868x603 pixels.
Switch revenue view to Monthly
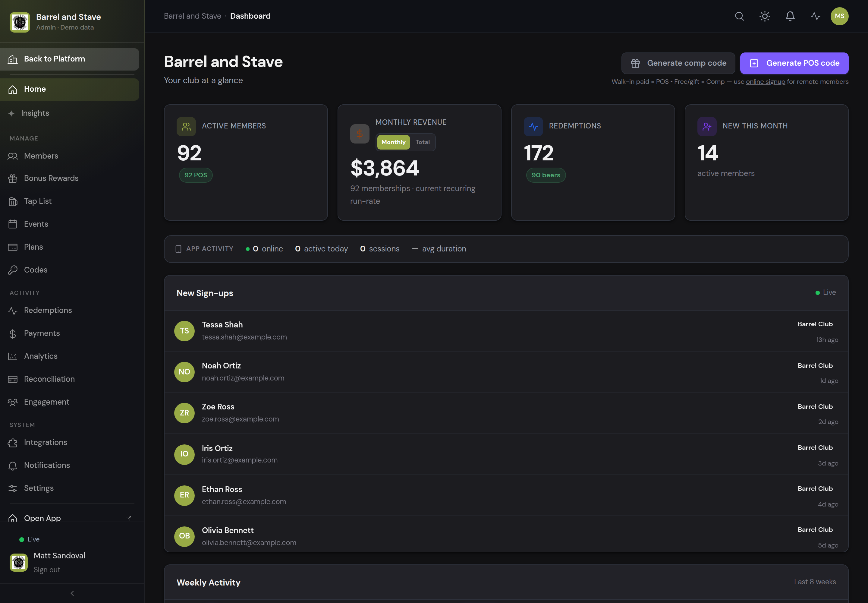click(393, 142)
